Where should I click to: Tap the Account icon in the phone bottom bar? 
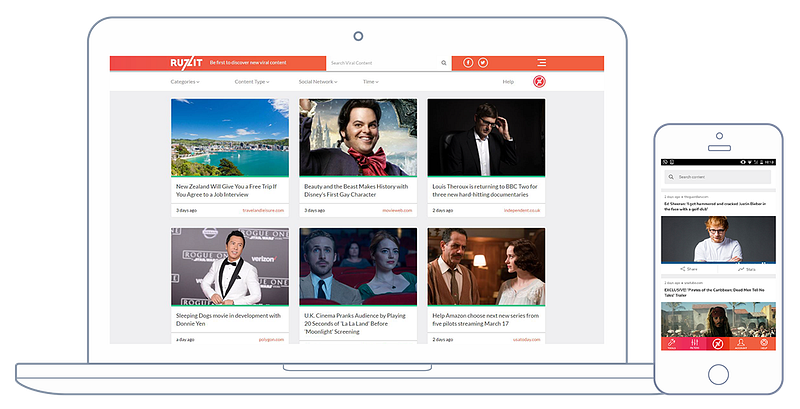click(x=741, y=344)
